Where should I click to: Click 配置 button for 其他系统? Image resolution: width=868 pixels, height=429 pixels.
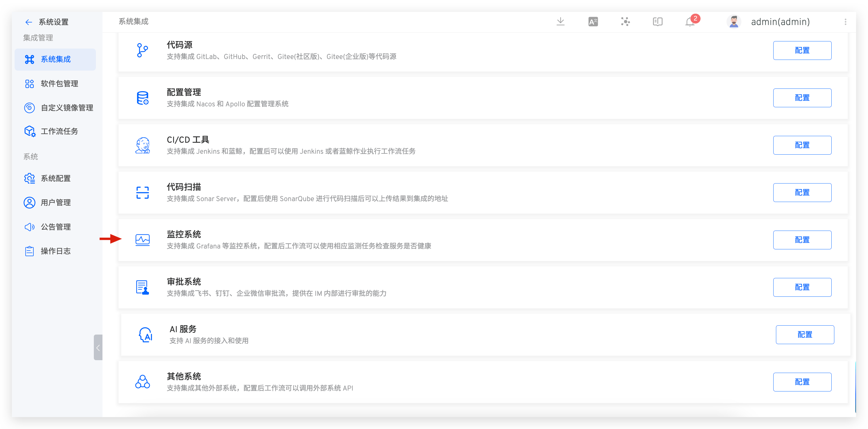coord(802,382)
